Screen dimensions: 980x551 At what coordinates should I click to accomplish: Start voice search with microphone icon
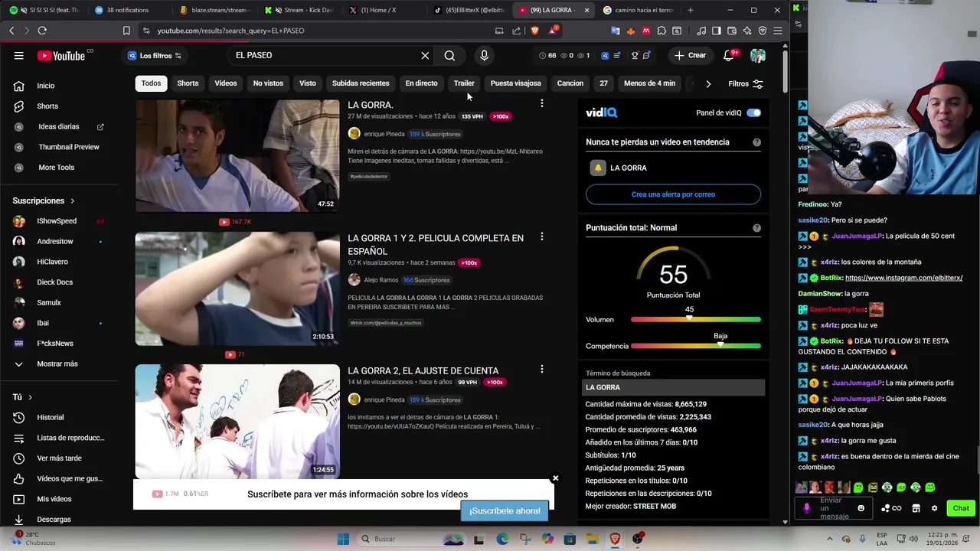484,55
